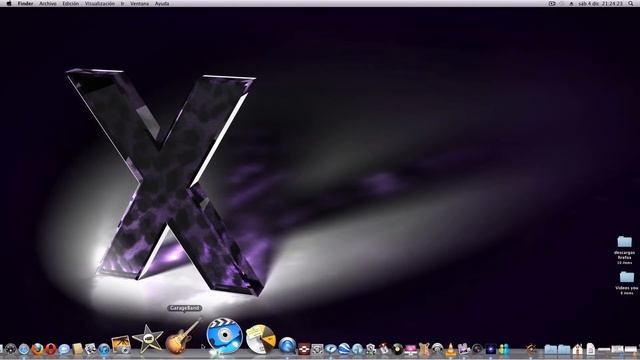Open the Apple menu

tap(9, 3)
